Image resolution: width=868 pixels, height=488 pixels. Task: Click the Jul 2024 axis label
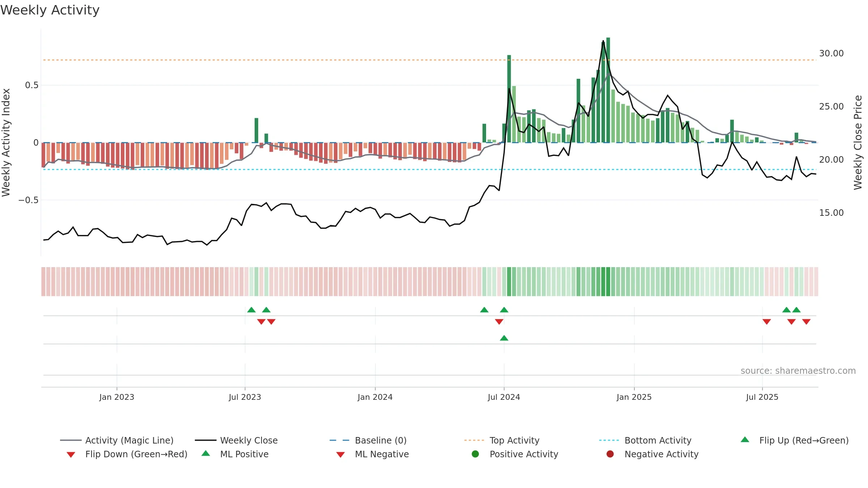504,397
